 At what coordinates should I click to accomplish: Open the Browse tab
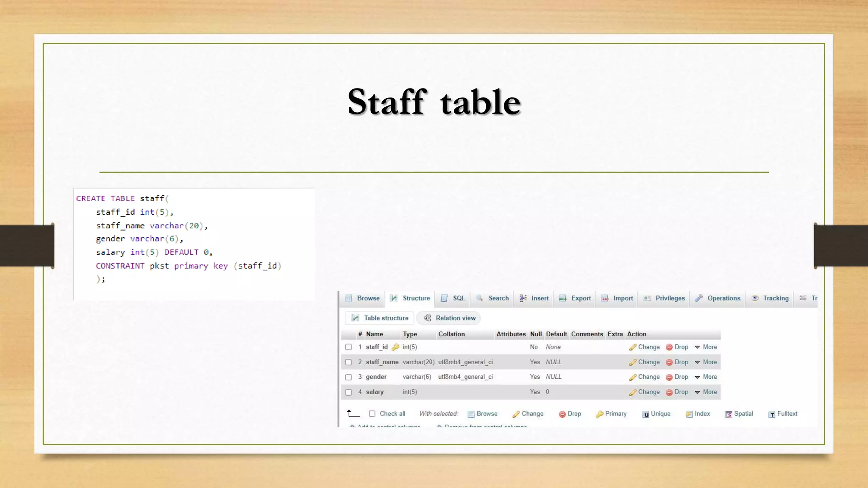click(363, 298)
